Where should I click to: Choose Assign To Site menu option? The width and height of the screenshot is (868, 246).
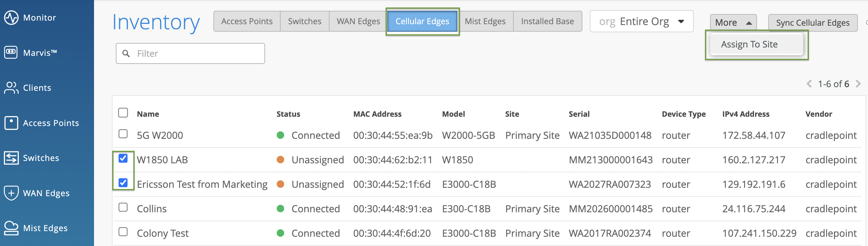pyautogui.click(x=749, y=44)
